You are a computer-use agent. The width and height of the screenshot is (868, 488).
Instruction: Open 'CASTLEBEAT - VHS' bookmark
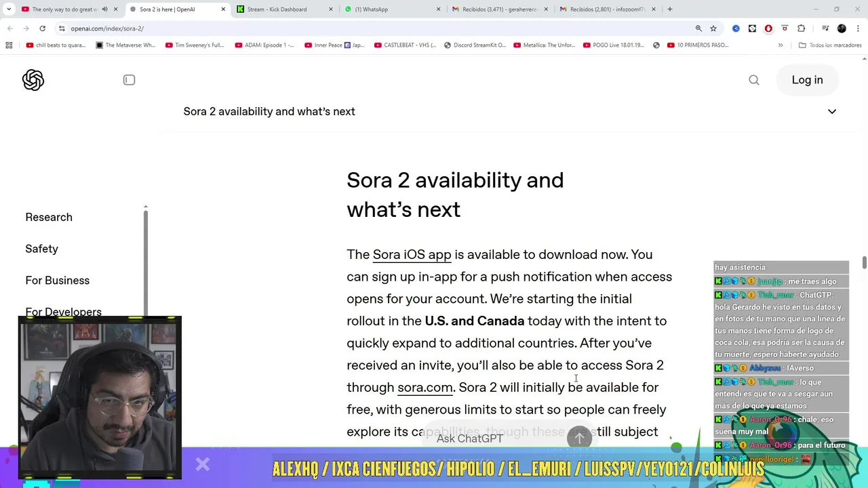point(405,45)
